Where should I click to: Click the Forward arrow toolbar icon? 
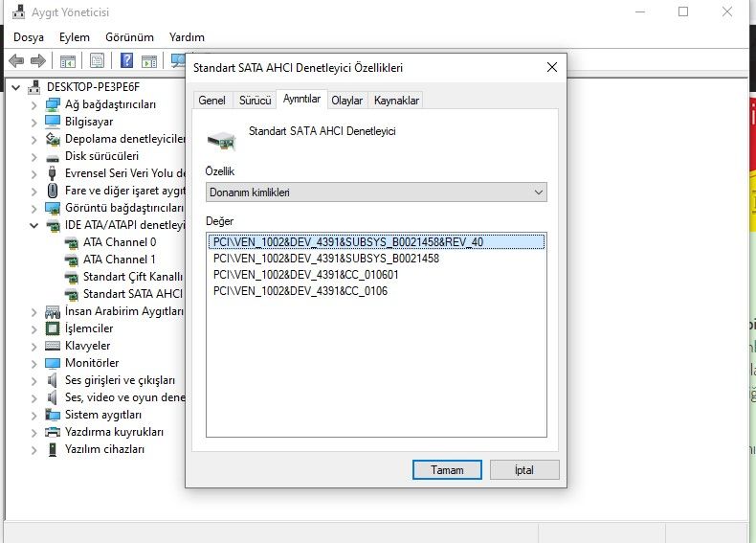pos(37,61)
